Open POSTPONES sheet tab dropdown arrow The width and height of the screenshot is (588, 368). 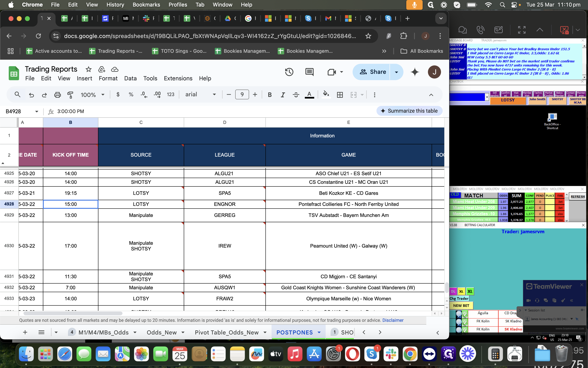tap(319, 332)
